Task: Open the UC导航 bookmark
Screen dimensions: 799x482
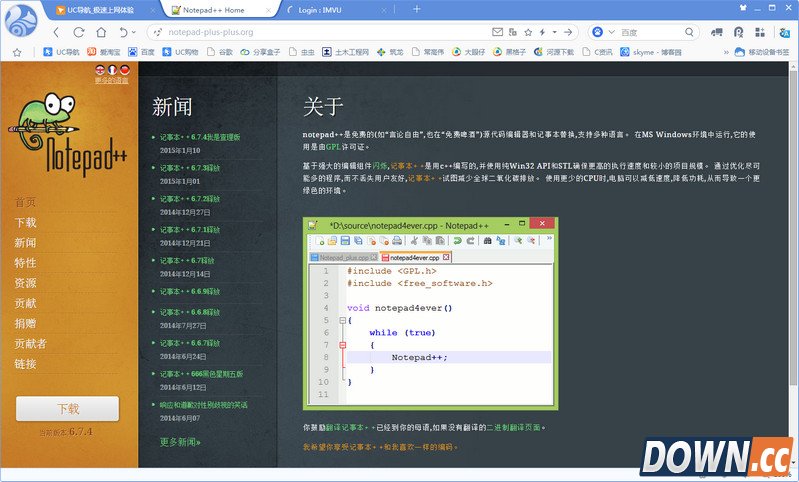Action: (62, 52)
